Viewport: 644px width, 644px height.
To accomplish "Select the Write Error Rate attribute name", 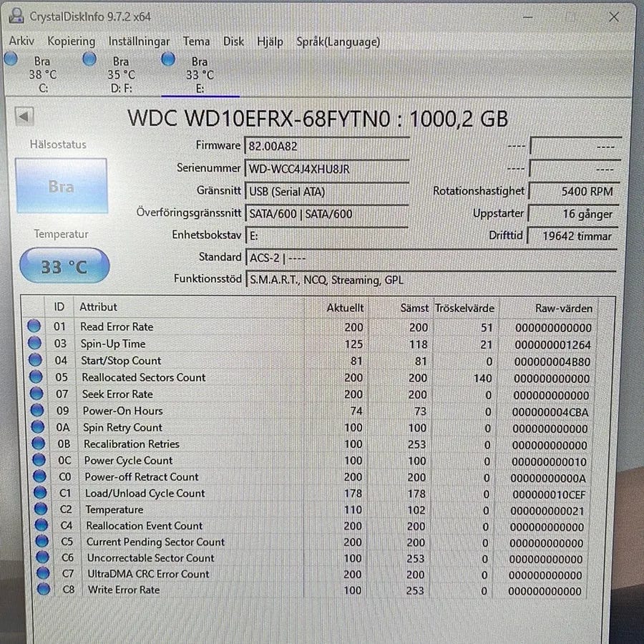I will pos(124,590).
